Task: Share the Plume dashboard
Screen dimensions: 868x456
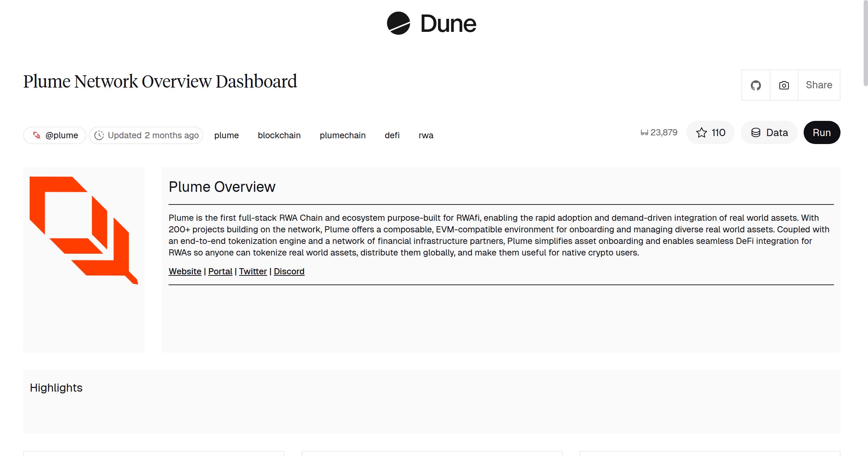Action: point(819,85)
